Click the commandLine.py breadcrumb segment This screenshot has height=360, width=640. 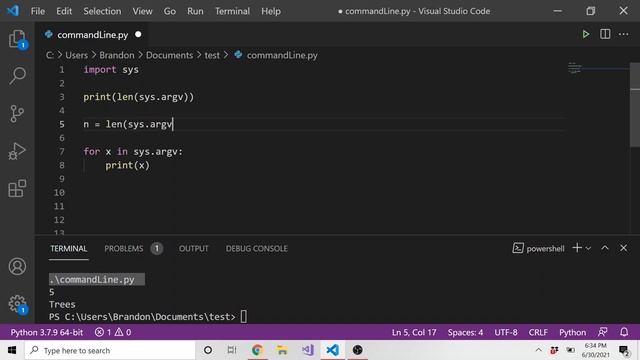[x=282, y=55]
